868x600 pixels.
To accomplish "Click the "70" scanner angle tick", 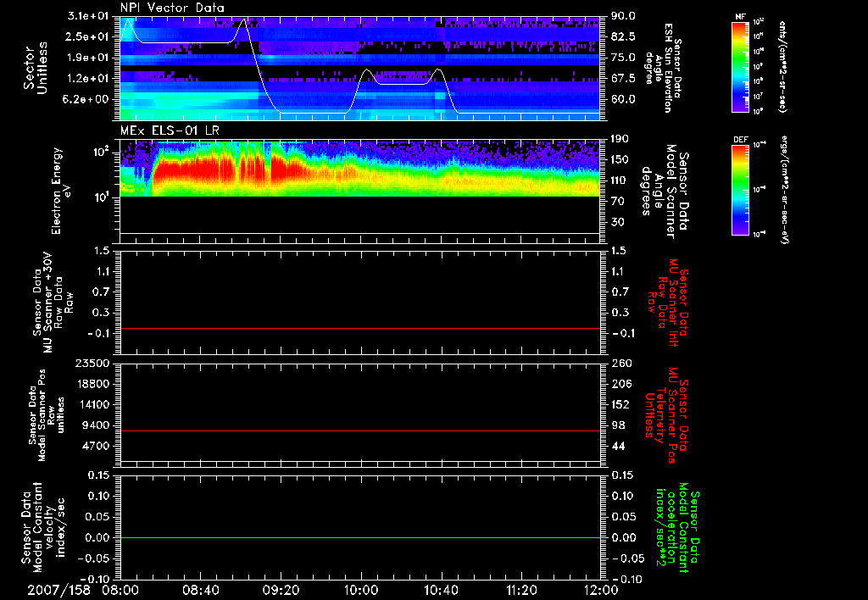I will [617, 202].
